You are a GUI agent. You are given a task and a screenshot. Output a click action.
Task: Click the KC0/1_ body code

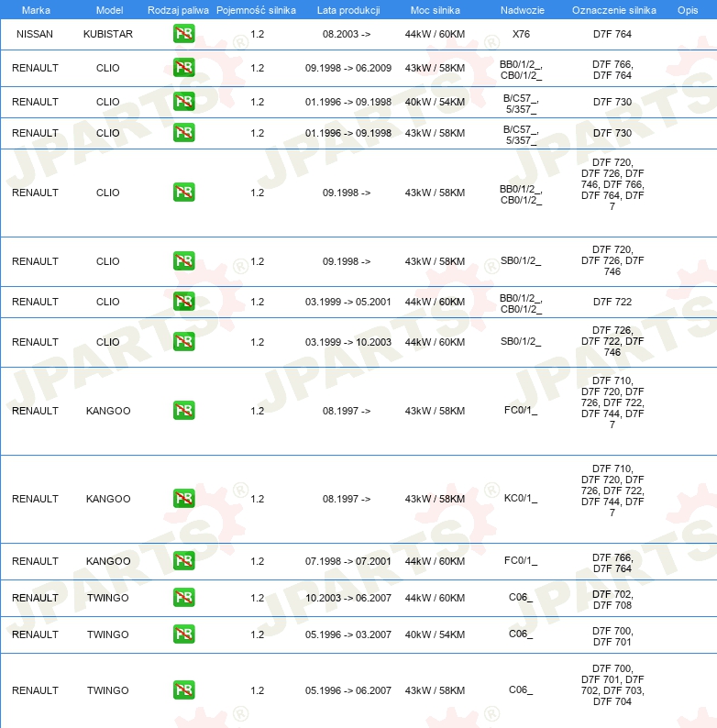(521, 498)
